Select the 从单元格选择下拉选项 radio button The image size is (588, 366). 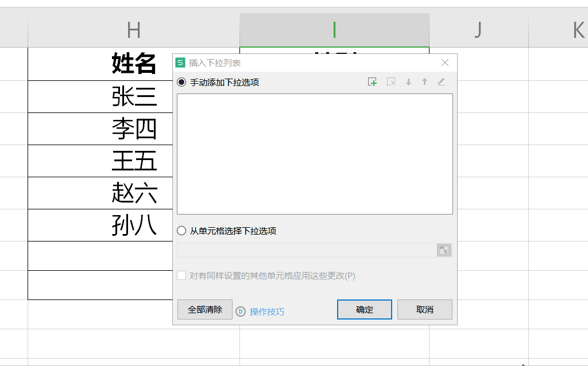coord(181,230)
